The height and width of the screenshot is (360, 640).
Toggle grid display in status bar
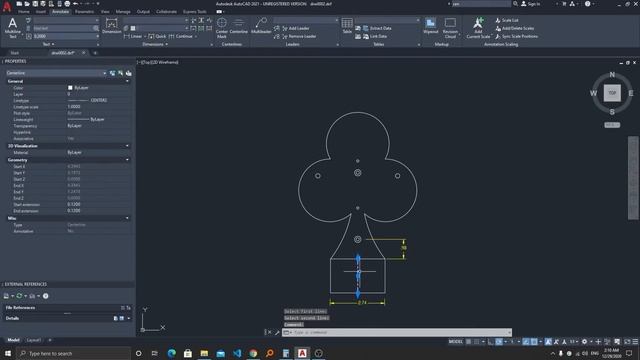[469, 342]
